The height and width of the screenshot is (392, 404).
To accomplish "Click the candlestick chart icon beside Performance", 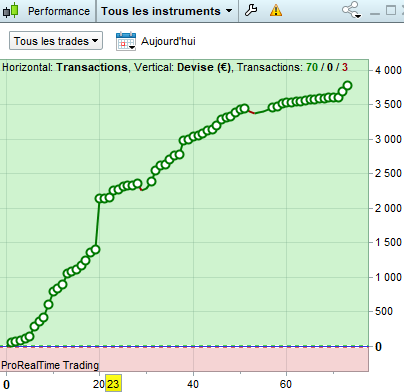I will [10, 10].
